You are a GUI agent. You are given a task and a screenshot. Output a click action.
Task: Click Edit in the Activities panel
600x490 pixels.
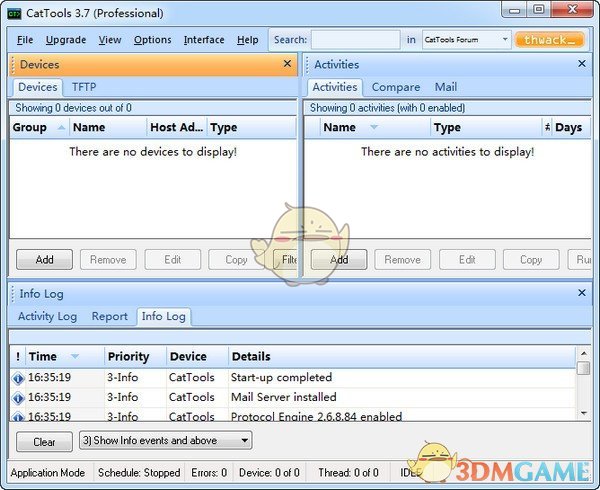[467, 260]
